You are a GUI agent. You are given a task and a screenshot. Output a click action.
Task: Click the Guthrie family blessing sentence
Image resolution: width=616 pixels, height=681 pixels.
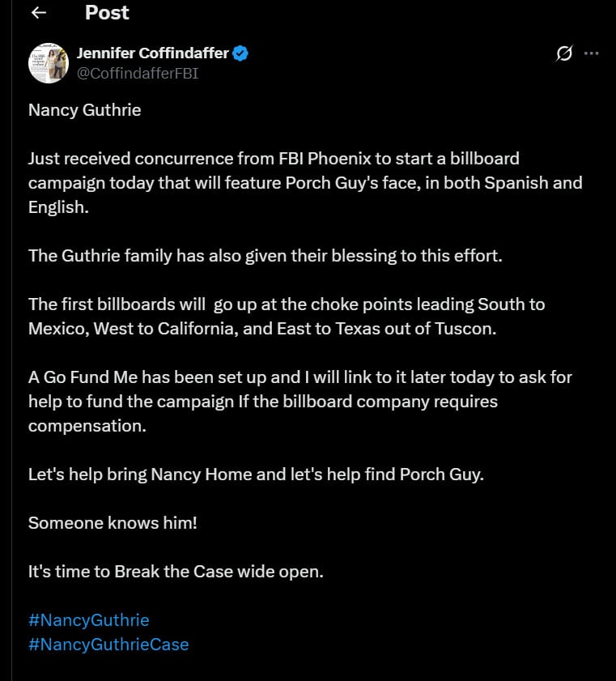coord(266,255)
